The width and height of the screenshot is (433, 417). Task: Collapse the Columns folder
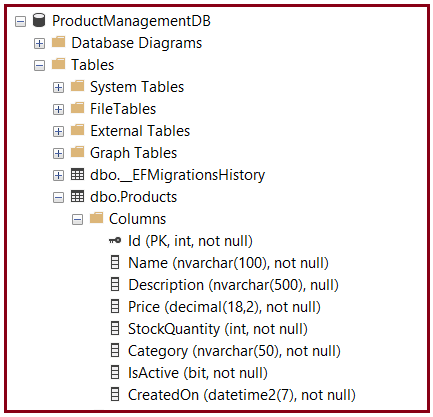click(77, 220)
